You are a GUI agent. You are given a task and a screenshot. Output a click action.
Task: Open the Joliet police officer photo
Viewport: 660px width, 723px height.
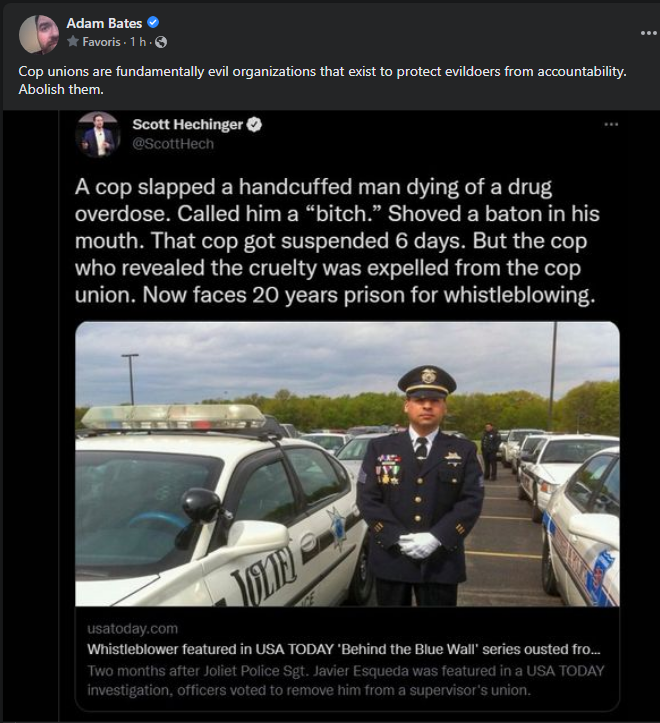tap(347, 464)
